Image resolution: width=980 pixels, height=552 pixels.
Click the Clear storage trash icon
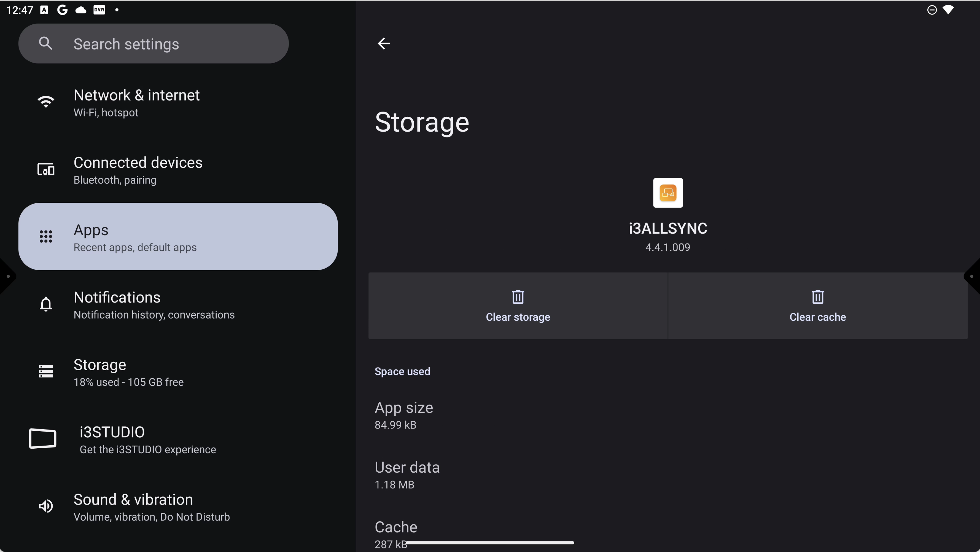pyautogui.click(x=518, y=297)
